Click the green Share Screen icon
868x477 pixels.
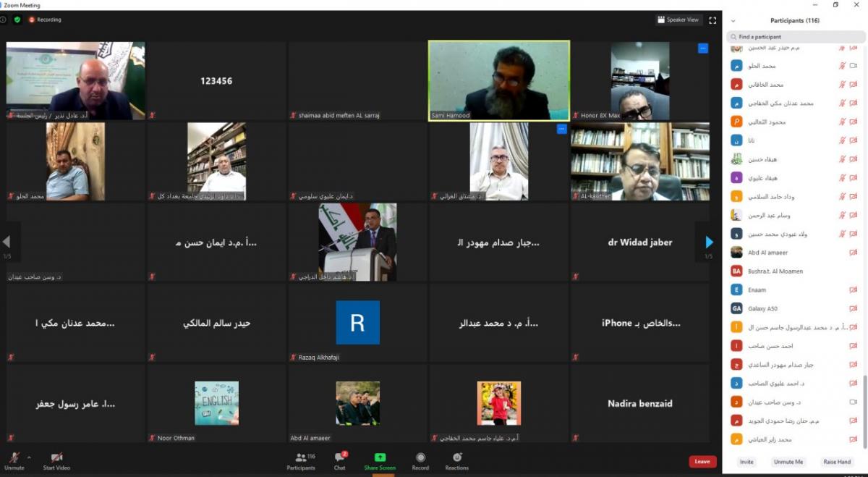coord(380,459)
